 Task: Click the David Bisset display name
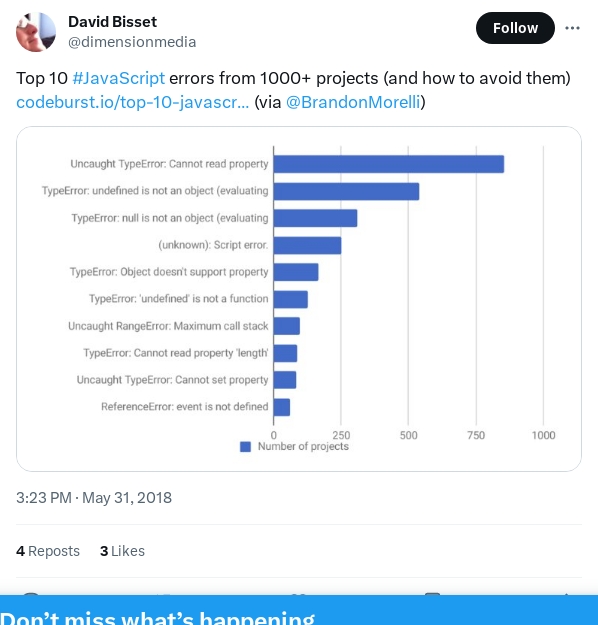click(x=112, y=22)
